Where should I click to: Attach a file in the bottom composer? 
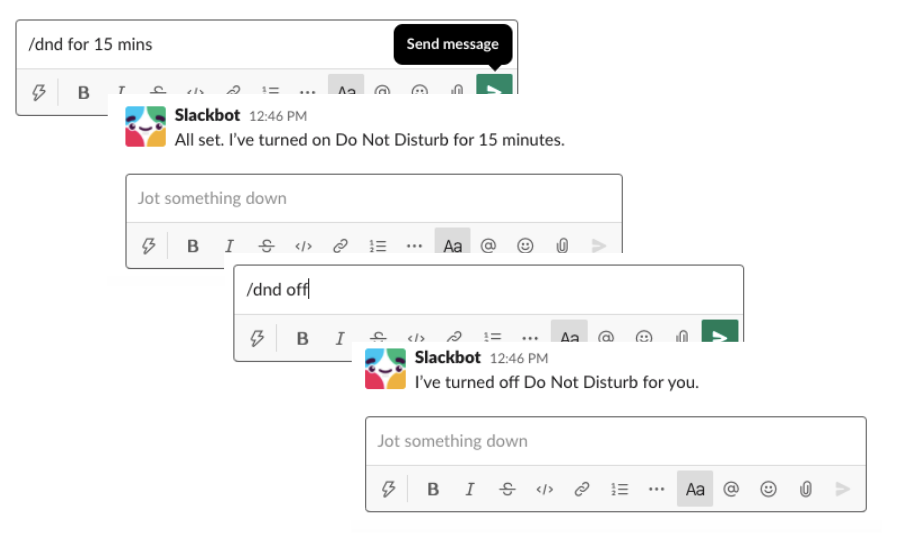pyautogui.click(x=805, y=489)
